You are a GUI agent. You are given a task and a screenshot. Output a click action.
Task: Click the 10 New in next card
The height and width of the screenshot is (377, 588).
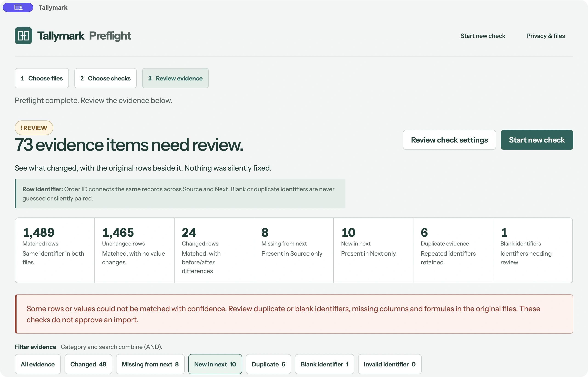373,250
